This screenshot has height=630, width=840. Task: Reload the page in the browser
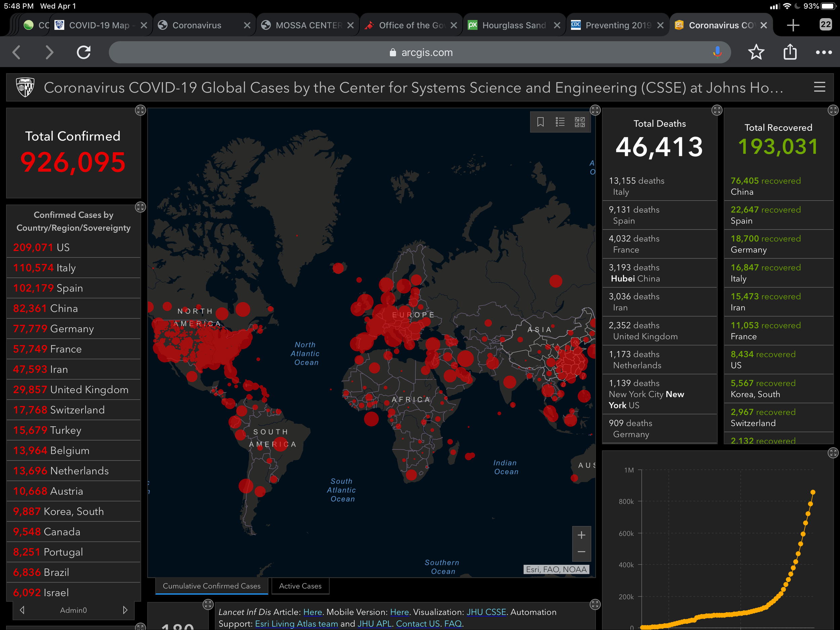[x=84, y=52]
